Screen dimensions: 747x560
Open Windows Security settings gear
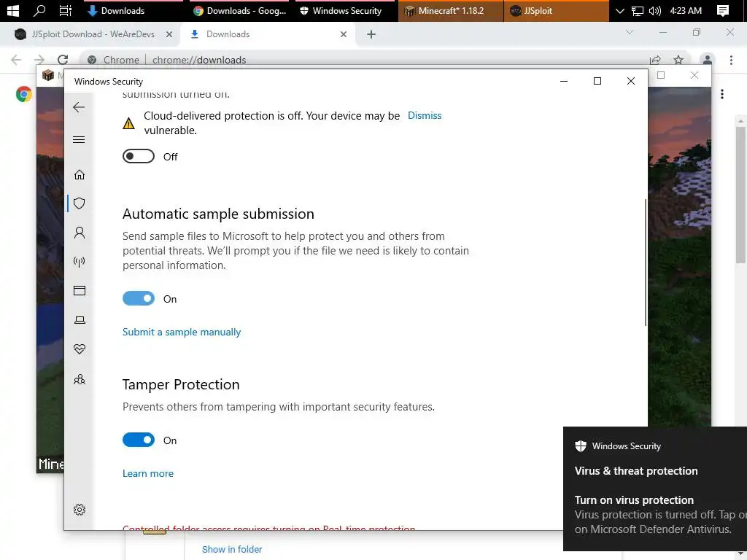80,510
